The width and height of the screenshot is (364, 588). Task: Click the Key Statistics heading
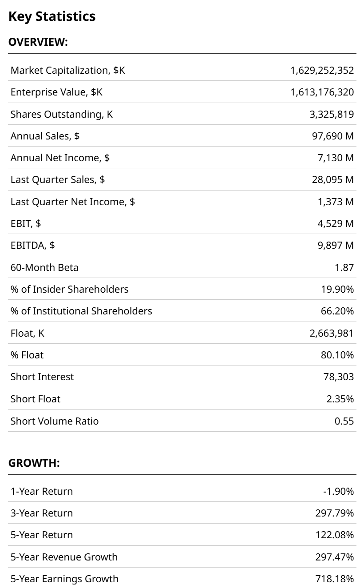click(52, 16)
